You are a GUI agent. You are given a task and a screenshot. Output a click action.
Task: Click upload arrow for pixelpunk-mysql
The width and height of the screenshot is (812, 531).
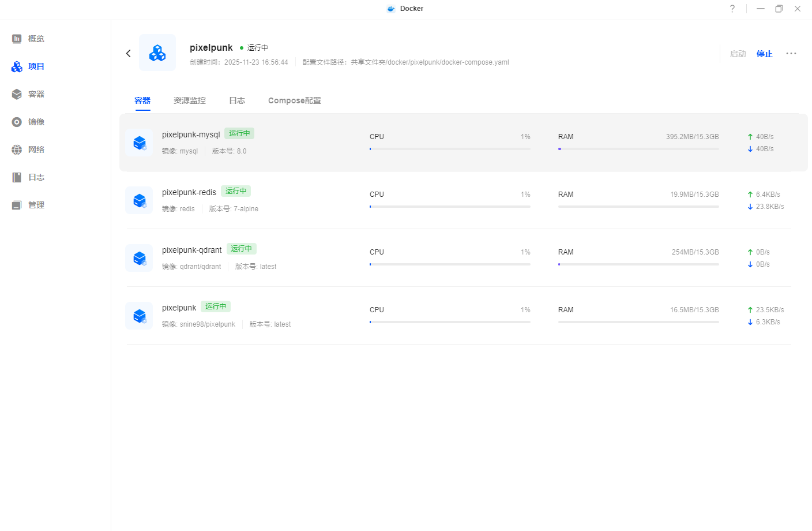(x=750, y=137)
